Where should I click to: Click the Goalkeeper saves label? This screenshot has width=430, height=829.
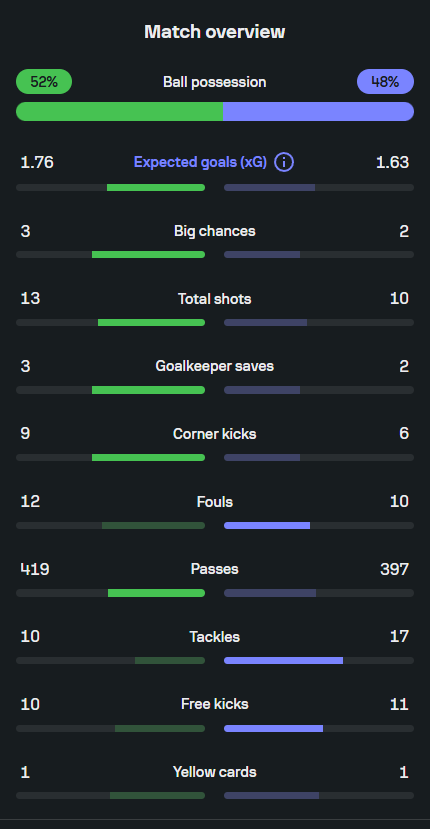coord(215,366)
